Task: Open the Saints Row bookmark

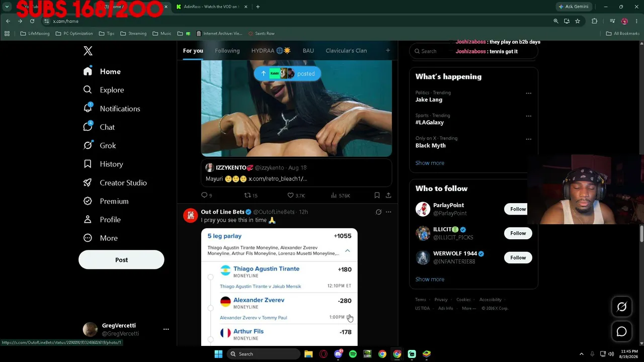Action: (x=261, y=34)
